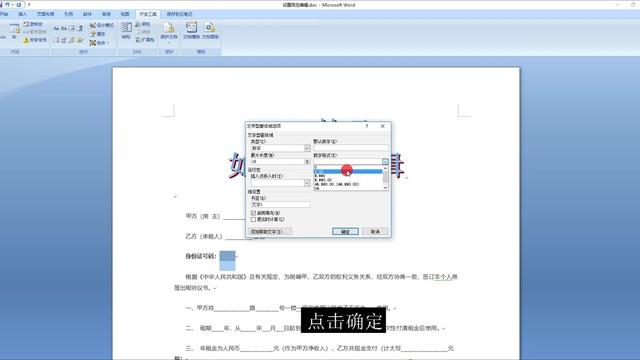Redo via the Quick Access toolbar
The width and height of the screenshot is (640, 360).
click(19, 5)
